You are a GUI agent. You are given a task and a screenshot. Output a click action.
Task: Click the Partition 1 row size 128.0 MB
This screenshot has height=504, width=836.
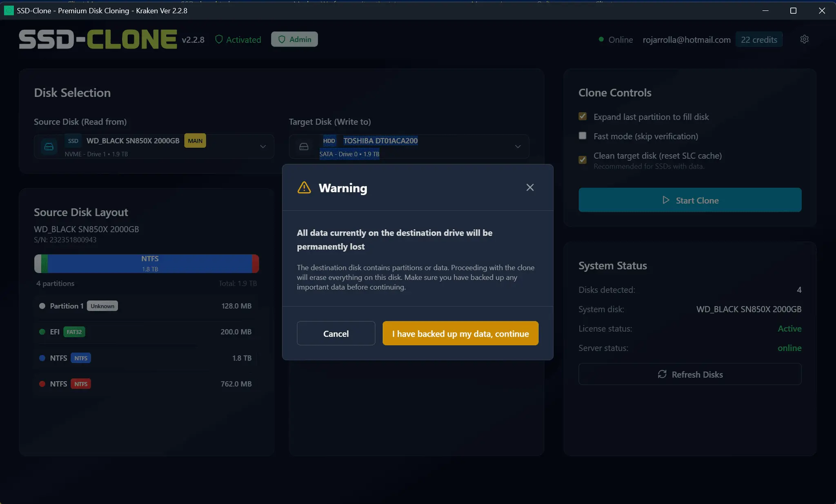pos(236,306)
